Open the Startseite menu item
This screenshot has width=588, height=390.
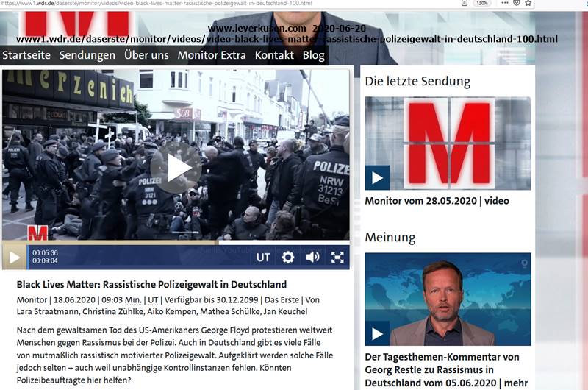(x=26, y=55)
